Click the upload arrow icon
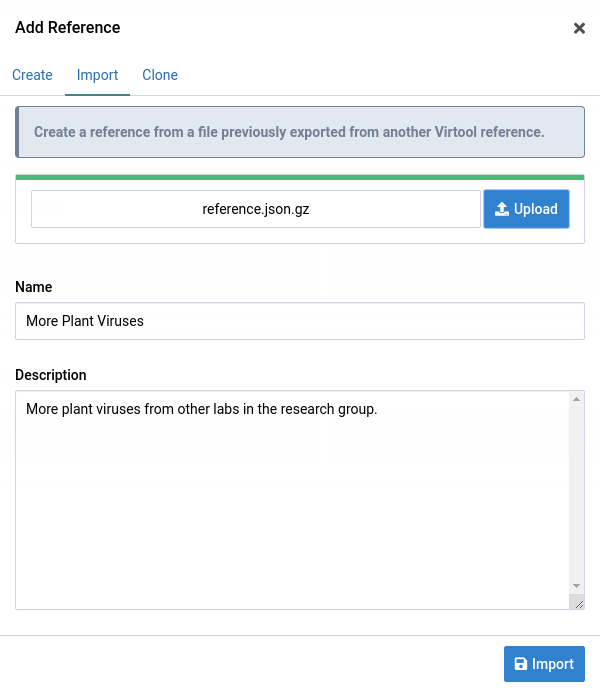The height and width of the screenshot is (692, 600). click(502, 209)
